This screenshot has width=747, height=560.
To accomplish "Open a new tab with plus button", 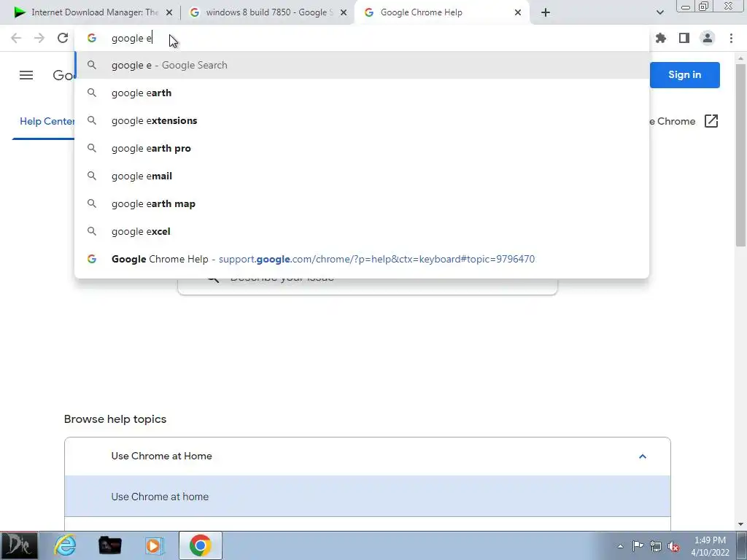I will click(x=546, y=12).
